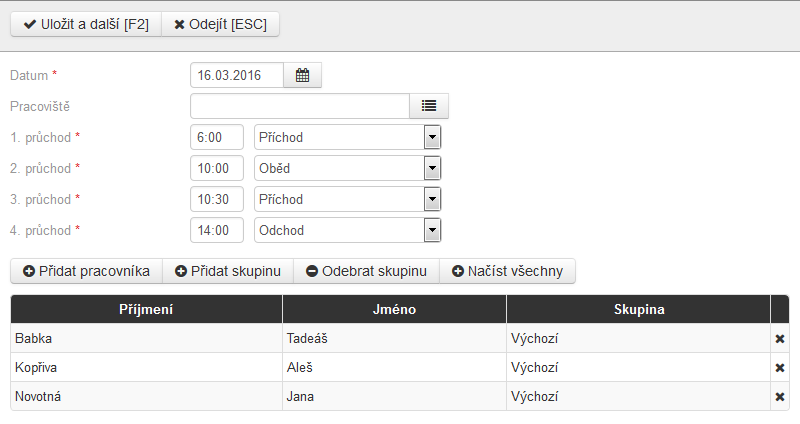Screen dimensions: 800x424
Task: Select the 6:00 time field
Action: 217,137
